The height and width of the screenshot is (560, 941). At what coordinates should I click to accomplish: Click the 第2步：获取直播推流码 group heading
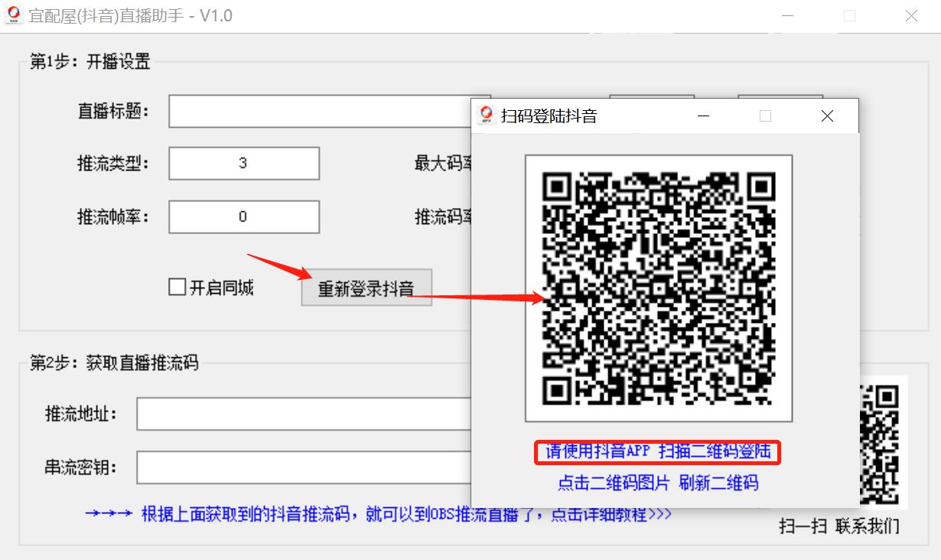(x=114, y=363)
